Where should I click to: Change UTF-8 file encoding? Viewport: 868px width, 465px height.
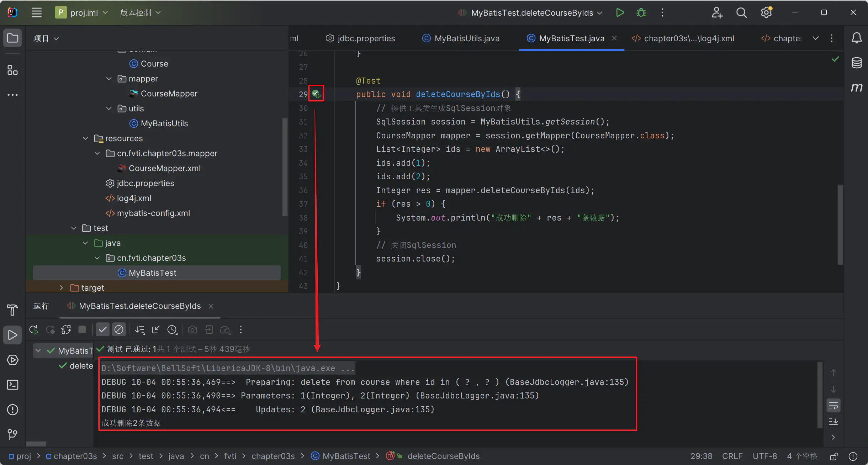(764, 456)
